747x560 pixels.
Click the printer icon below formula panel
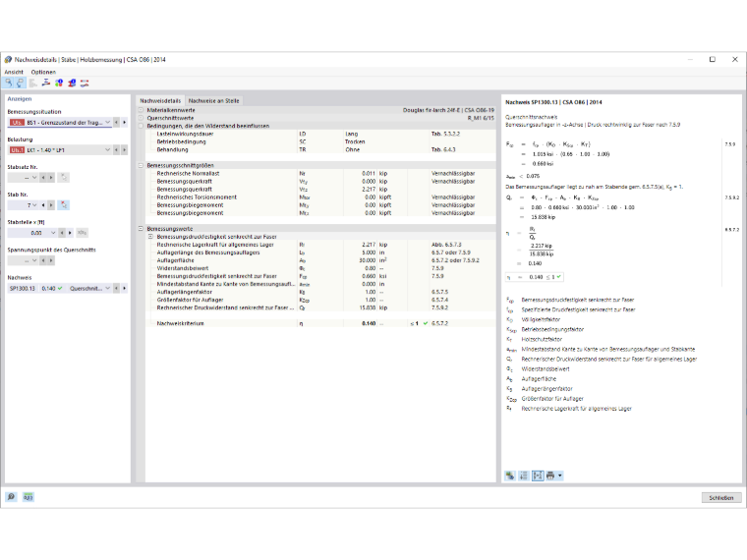click(550, 476)
